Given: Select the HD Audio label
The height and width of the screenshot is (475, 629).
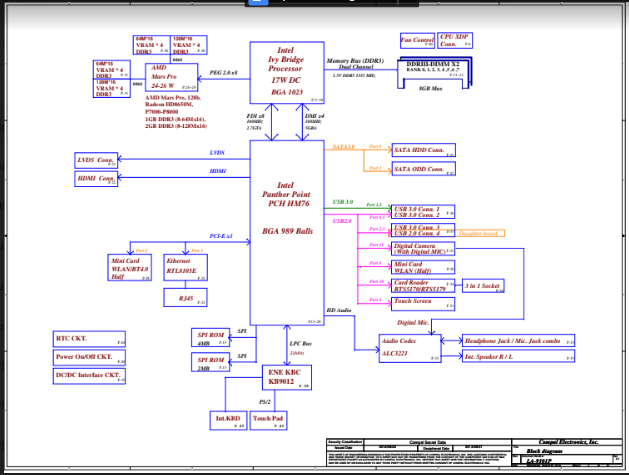Looking at the screenshot, I should pos(339,311).
